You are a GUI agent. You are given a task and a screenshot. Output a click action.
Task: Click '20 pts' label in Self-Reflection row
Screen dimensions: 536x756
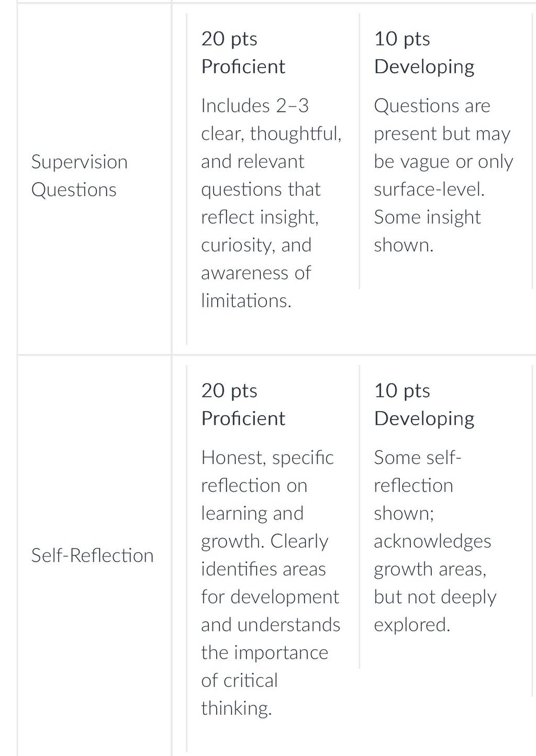[x=229, y=391]
